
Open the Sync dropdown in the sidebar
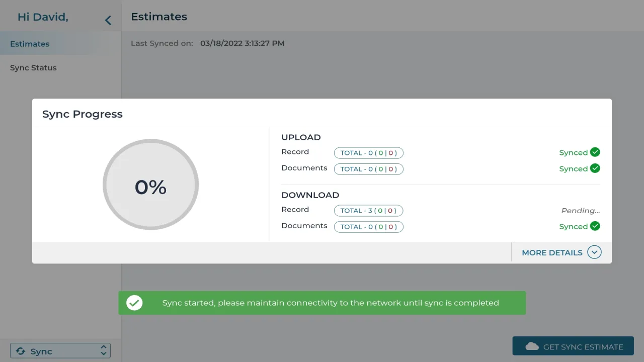[x=60, y=351]
